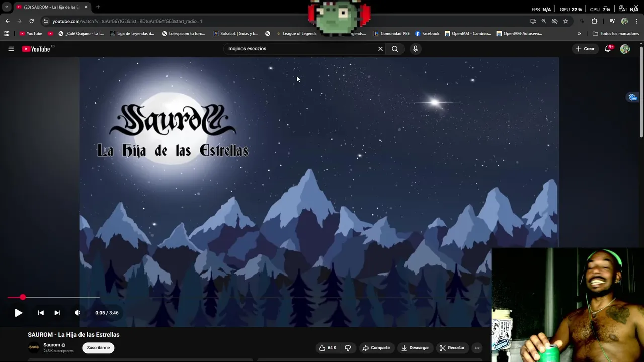Go to YouTube home via logo

coord(36,49)
